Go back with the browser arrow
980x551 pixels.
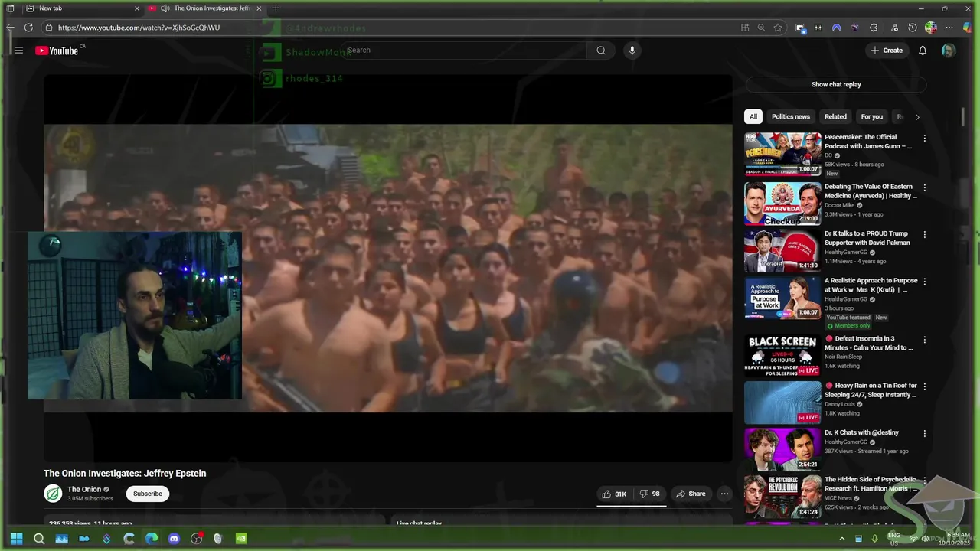coord(10,28)
